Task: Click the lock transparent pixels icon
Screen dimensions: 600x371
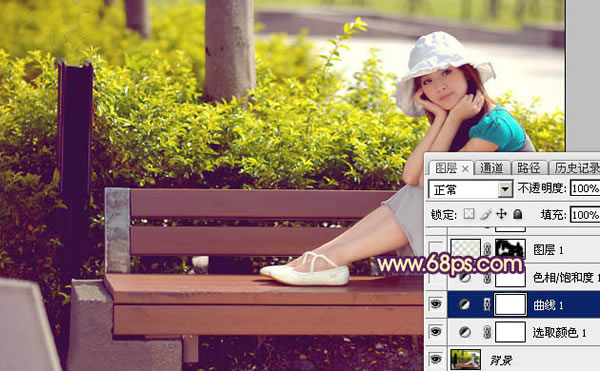Action: (469, 214)
